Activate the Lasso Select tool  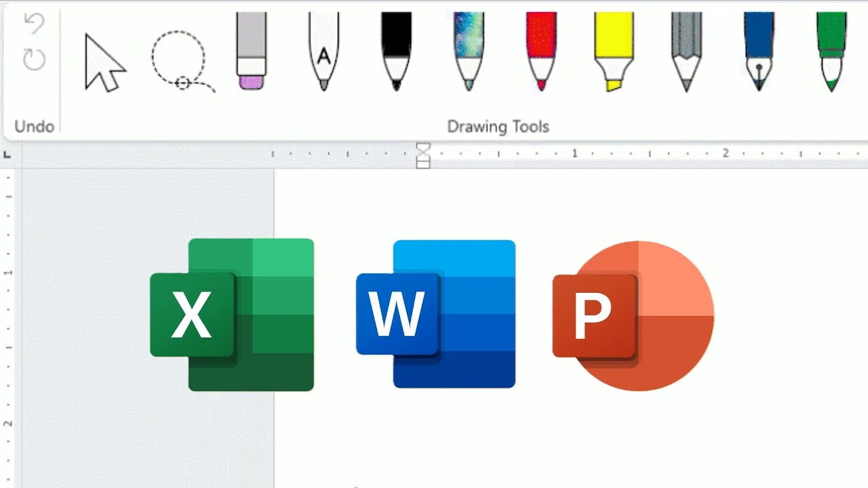tap(182, 61)
